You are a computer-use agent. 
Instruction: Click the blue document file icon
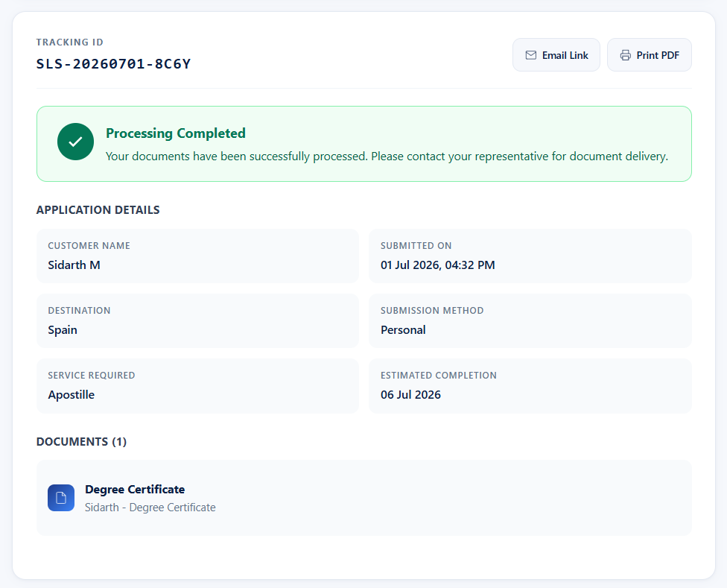point(61,498)
